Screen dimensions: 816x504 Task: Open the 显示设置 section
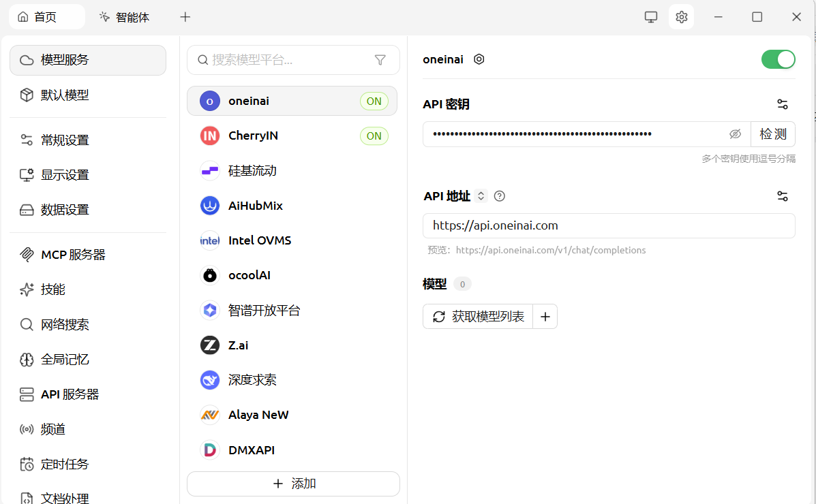point(88,175)
